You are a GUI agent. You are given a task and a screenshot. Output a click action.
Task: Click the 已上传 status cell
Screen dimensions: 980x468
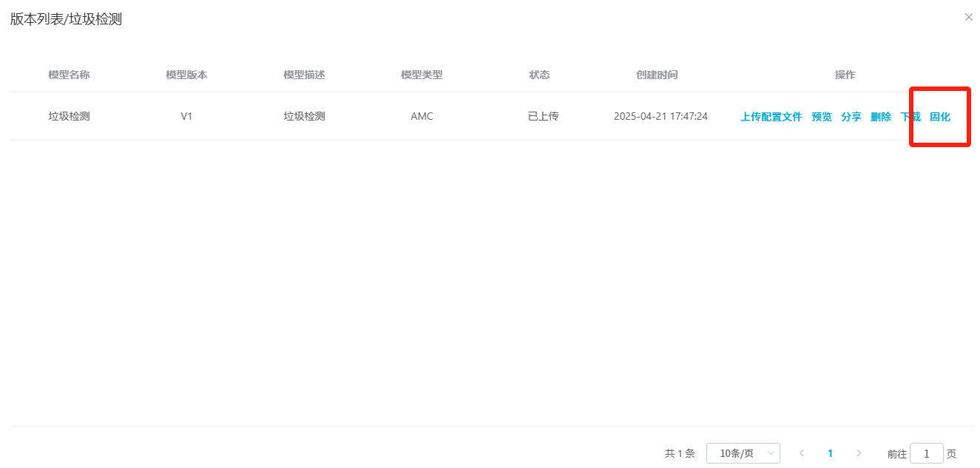[x=543, y=117]
